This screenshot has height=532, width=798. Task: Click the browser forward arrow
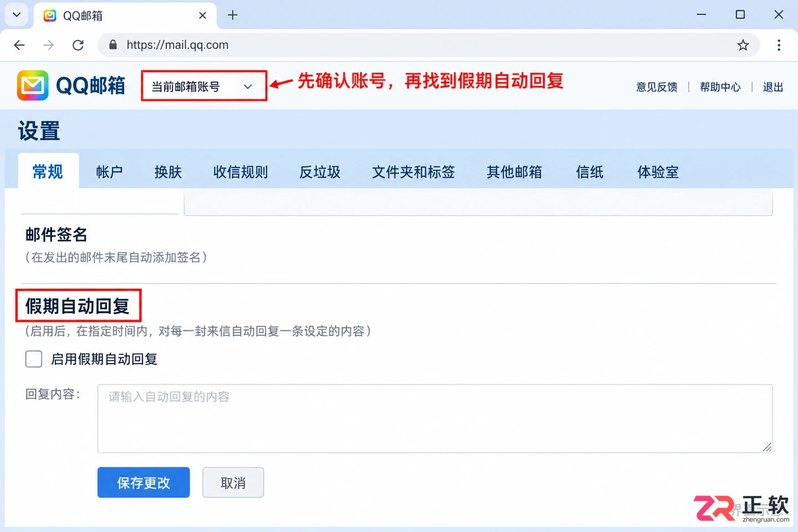click(49, 45)
